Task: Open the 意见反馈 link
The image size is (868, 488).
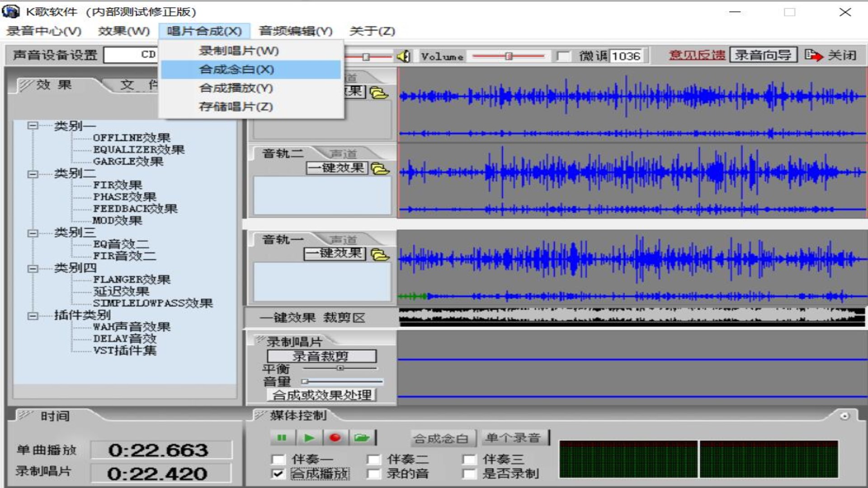Action: click(697, 55)
